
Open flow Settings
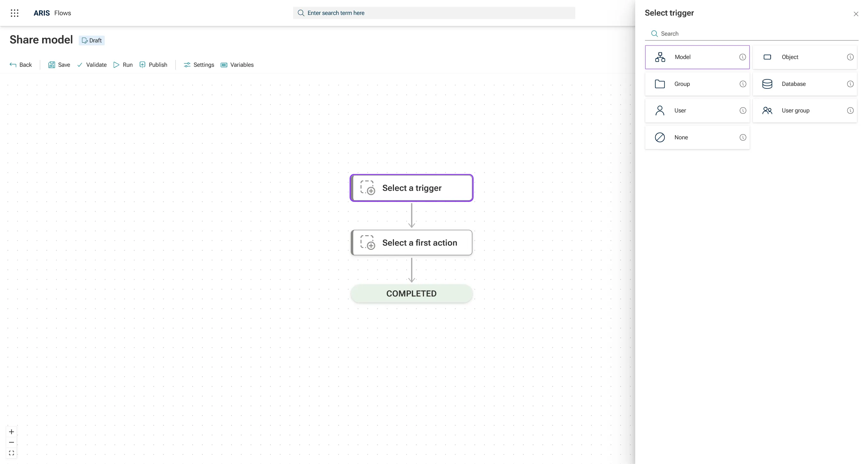pos(199,65)
